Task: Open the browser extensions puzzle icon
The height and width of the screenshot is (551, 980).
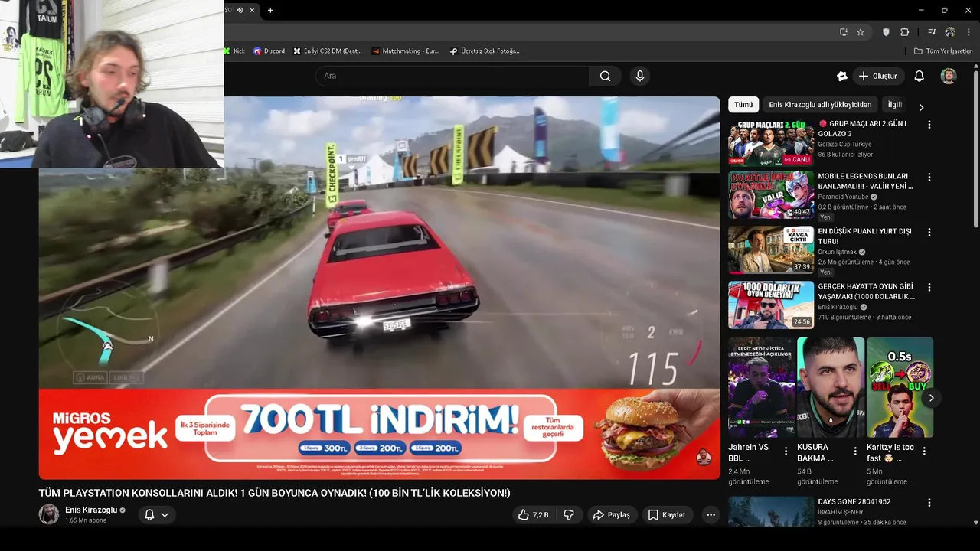Action: pos(905,32)
